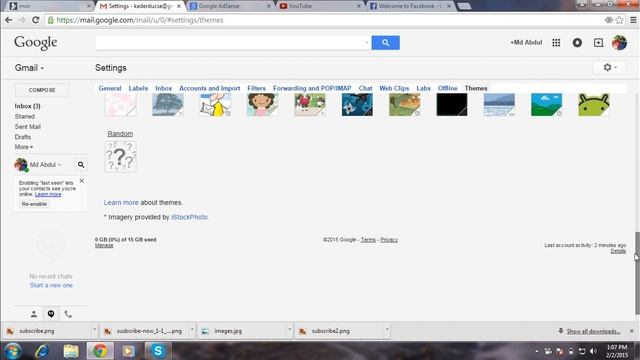Viewport: 640px width, 360px height.
Task: Open the phone calls icon
Action: [68, 314]
